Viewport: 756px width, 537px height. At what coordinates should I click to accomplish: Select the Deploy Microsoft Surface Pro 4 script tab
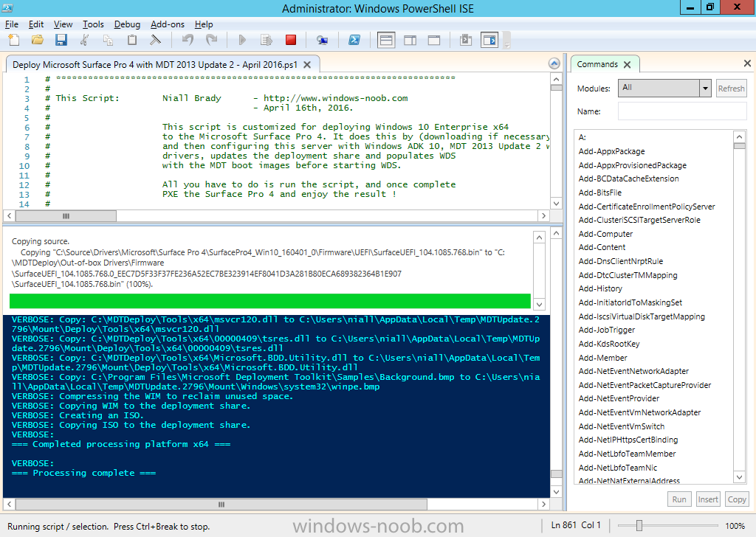point(155,64)
